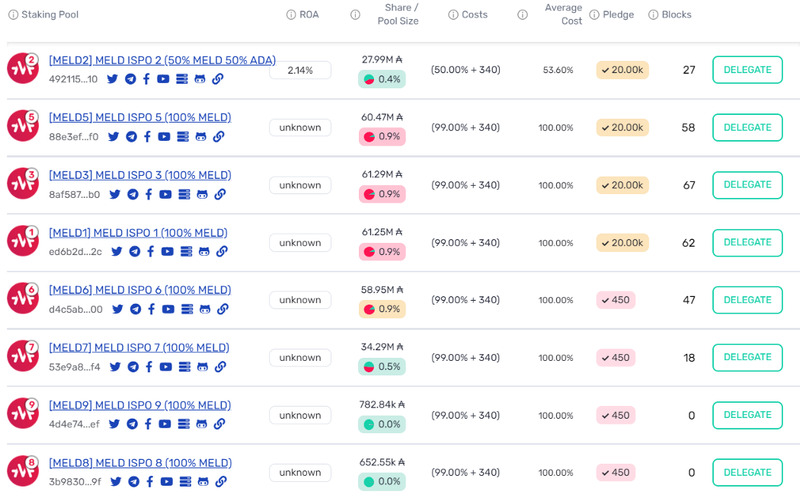
Task: Click info icon beside Share / Pool Size header
Action: point(355,15)
